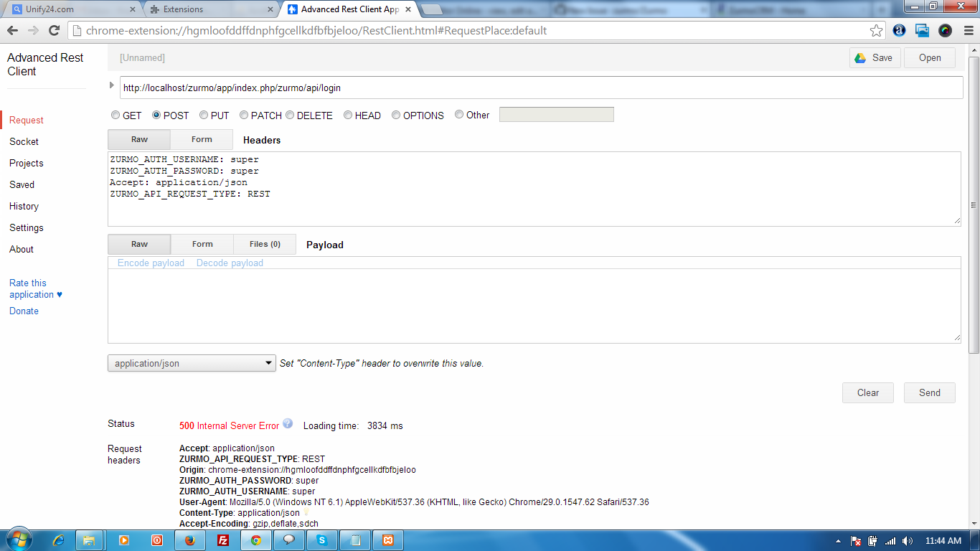Switch to Form tab in Headers
Screen dimensions: 980x551
[202, 139]
